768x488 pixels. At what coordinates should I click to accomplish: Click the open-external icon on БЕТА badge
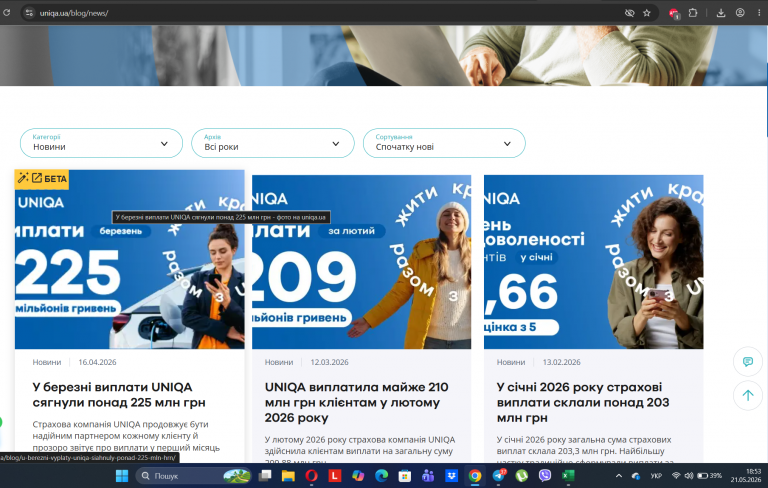(x=37, y=178)
